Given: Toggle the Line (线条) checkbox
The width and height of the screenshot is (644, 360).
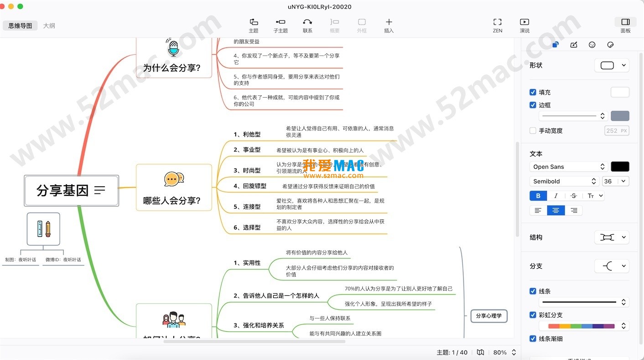Looking at the screenshot, I should click(x=533, y=291).
